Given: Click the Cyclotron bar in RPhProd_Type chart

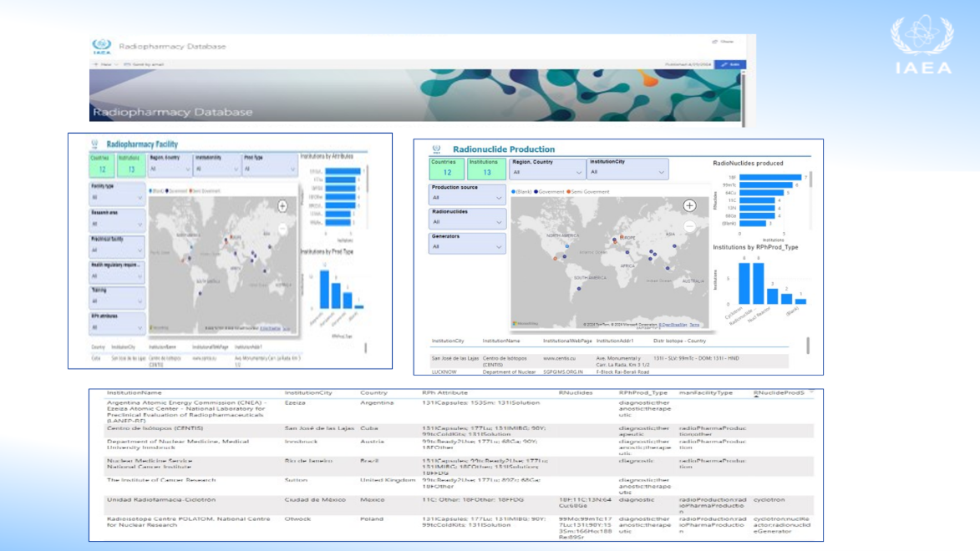Looking at the screenshot, I should click(744, 284).
